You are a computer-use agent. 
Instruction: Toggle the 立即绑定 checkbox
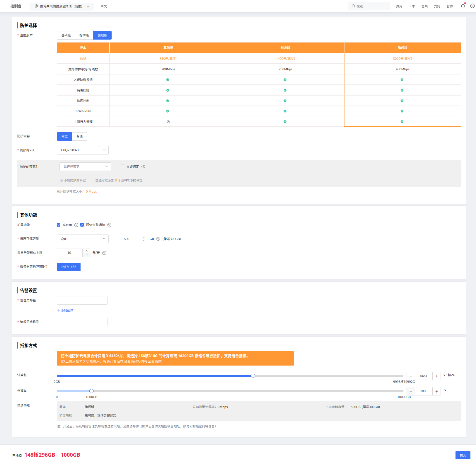[x=122, y=167]
